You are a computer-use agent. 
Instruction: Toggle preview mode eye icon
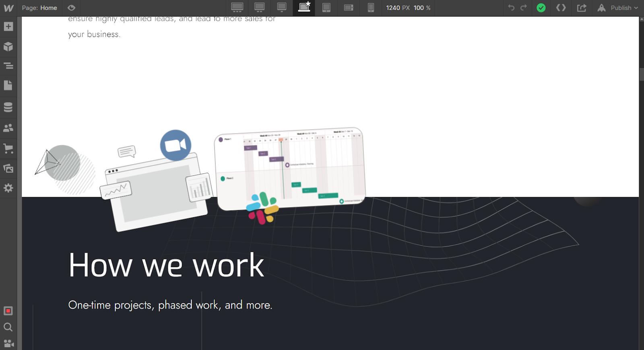(x=72, y=8)
